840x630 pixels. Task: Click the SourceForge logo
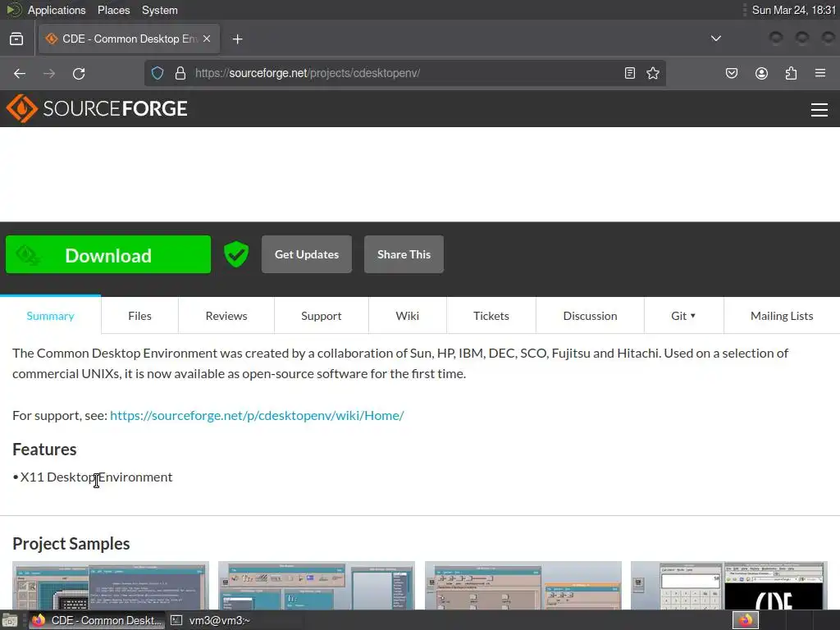(x=97, y=109)
